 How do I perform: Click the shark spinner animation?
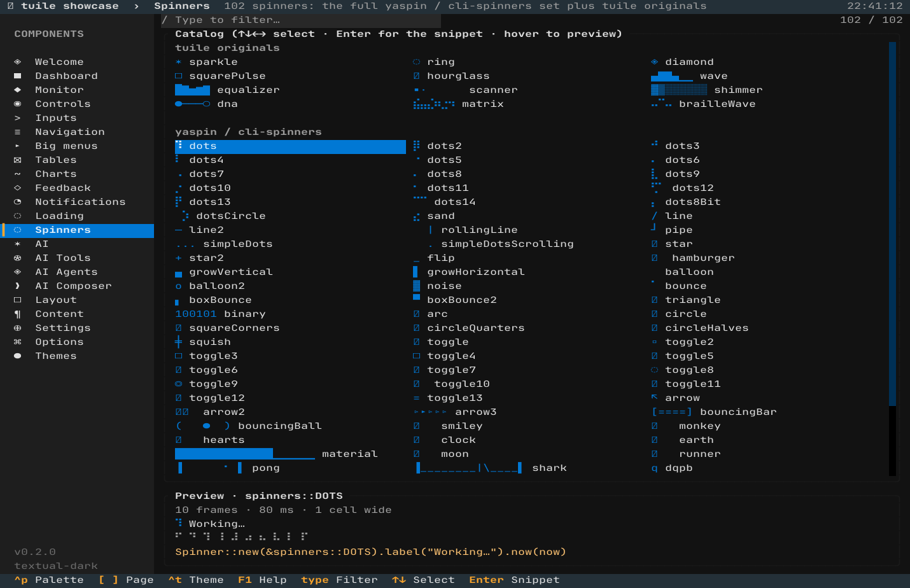(469, 468)
